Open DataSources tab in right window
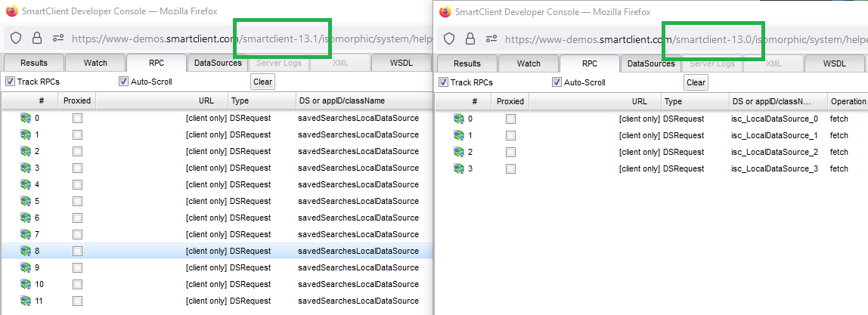The height and width of the screenshot is (315, 868). 651,63
